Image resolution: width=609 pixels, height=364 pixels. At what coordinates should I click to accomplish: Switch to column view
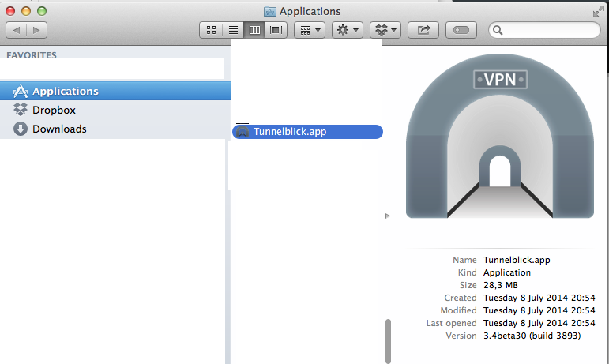pos(254,30)
